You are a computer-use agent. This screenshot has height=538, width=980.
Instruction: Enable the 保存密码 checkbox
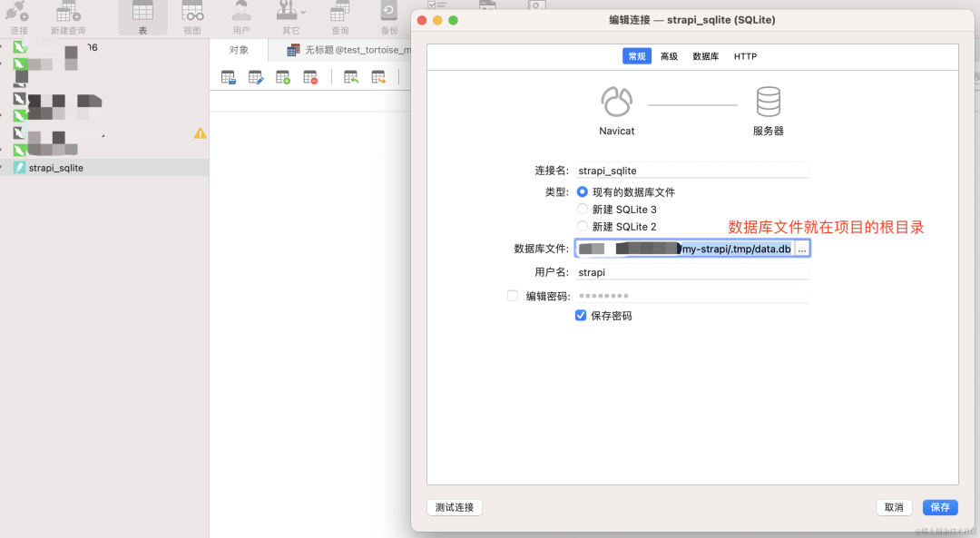click(579, 316)
